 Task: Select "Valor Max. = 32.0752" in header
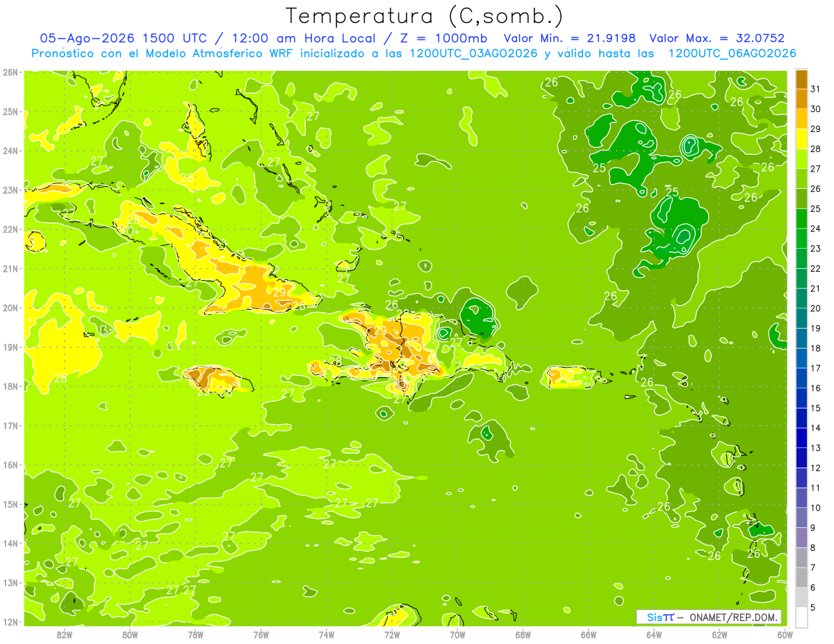[x=717, y=38]
